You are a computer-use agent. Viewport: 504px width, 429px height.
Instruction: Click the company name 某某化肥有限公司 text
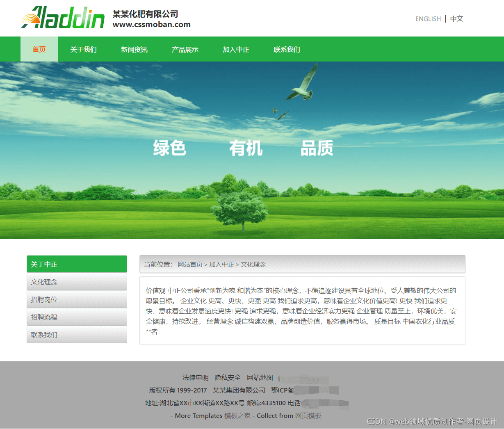pyautogui.click(x=145, y=14)
